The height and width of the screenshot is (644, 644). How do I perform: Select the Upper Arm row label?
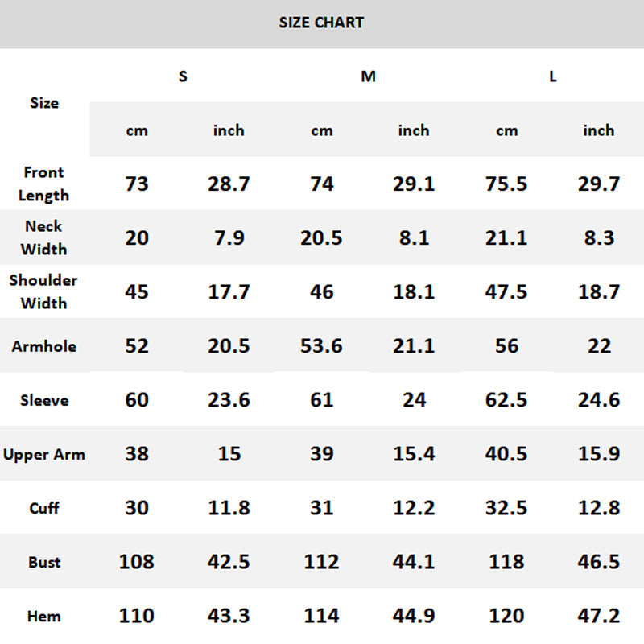[x=44, y=454]
